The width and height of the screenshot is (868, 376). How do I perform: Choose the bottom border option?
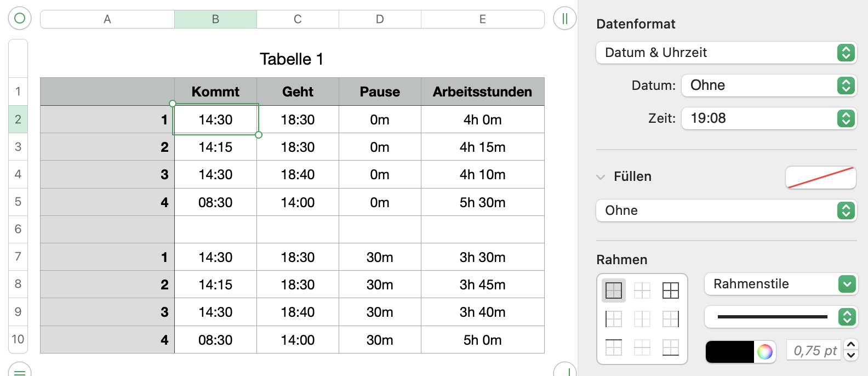click(x=671, y=347)
